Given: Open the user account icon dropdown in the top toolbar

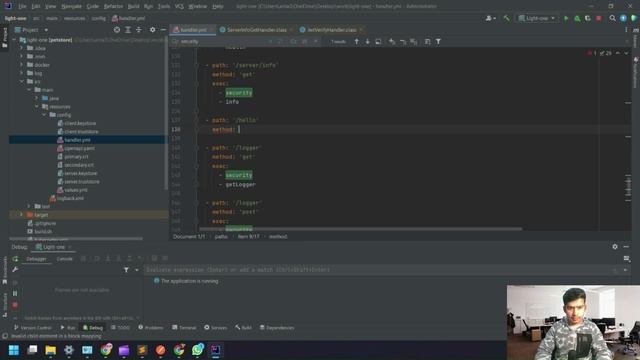Looking at the screenshot, I should [490, 18].
